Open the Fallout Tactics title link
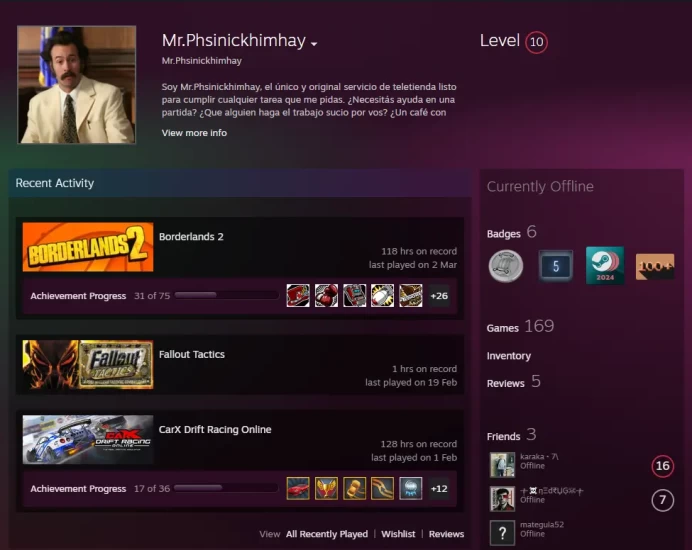Screen dimensions: 692x550 tap(192, 354)
